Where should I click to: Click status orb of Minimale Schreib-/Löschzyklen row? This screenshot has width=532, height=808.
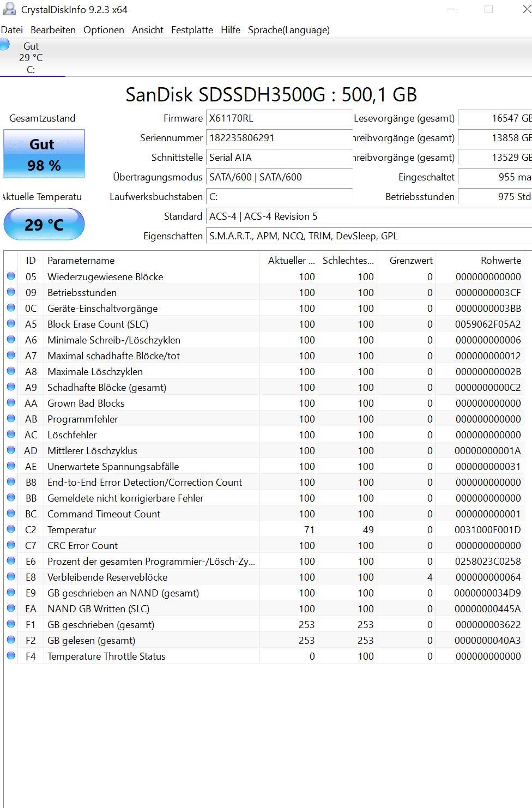tap(11, 339)
